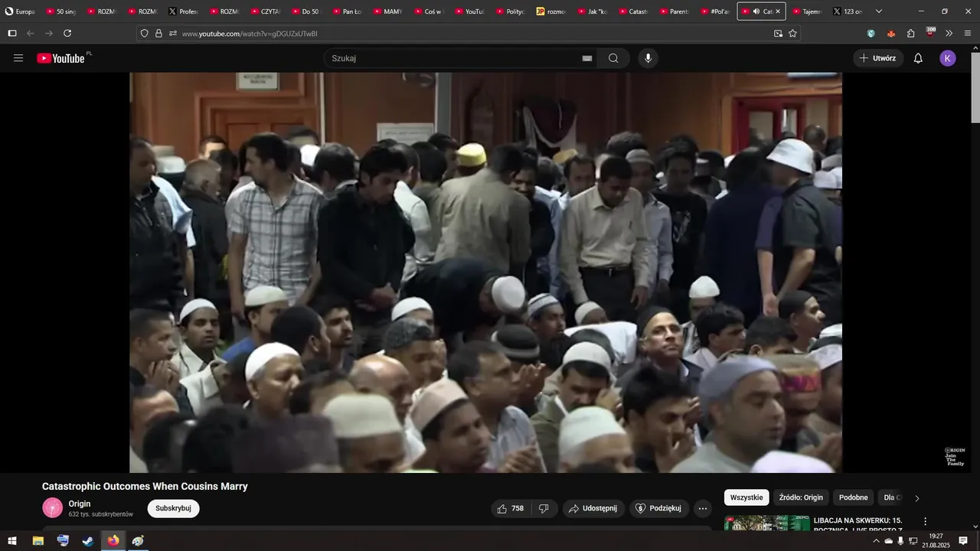
Task: Switch to the 'Polityc' tab
Action: click(x=511, y=11)
